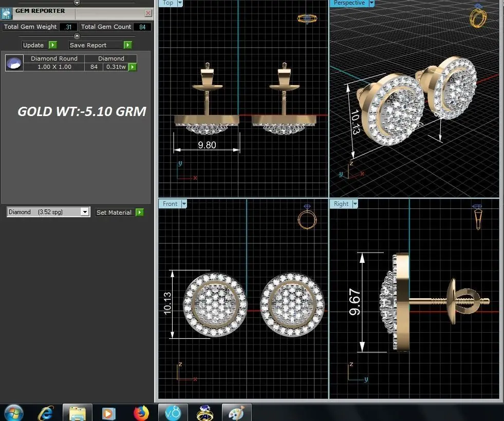Select the diamond gem thumbnail

click(14, 63)
